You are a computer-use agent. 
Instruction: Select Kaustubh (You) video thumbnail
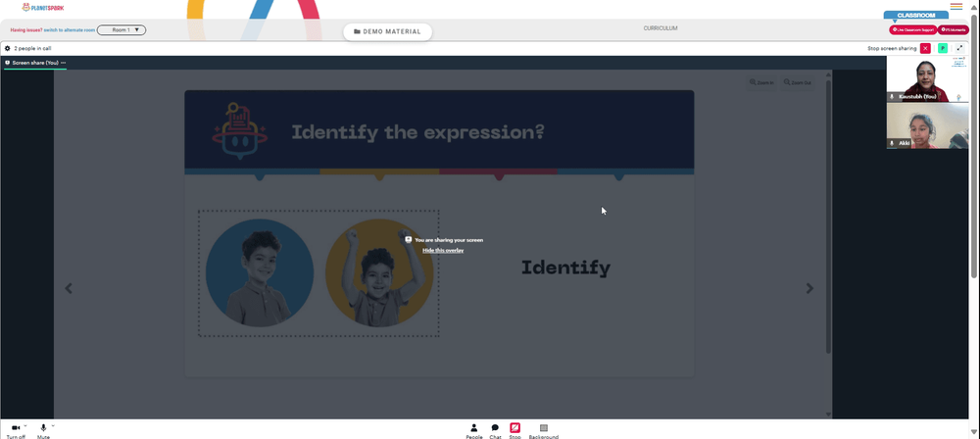coord(927,78)
